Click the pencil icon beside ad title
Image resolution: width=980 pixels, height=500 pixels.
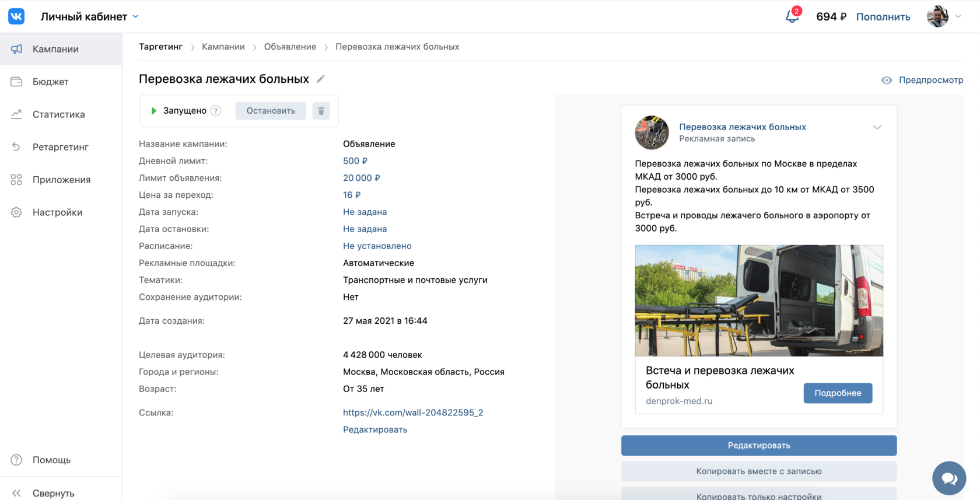click(x=320, y=79)
